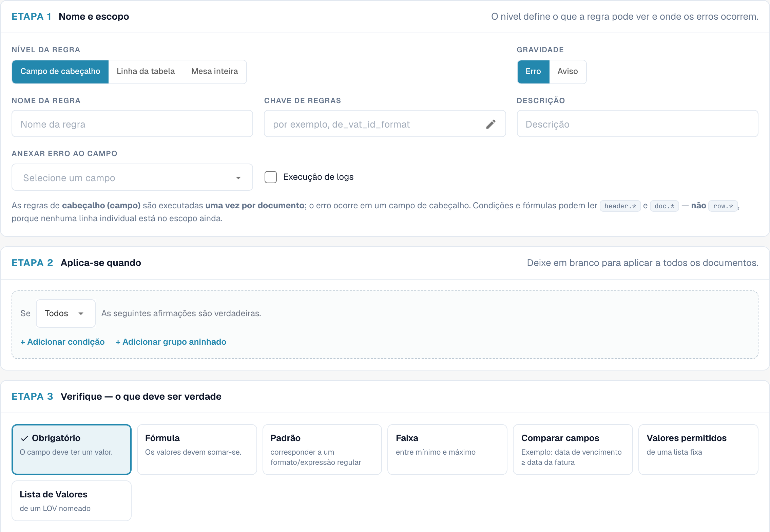770x532 pixels.
Task: Choose the Fórmula check card
Action: point(197,450)
